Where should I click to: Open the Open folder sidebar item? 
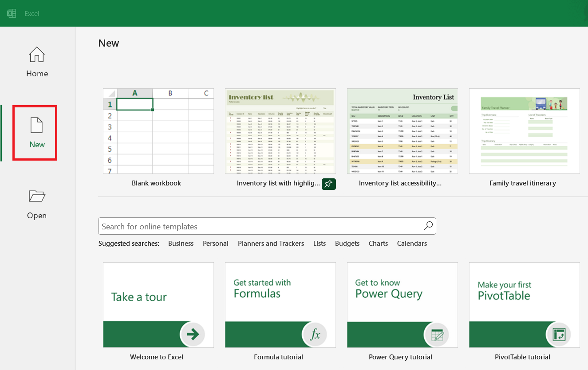pos(37,204)
